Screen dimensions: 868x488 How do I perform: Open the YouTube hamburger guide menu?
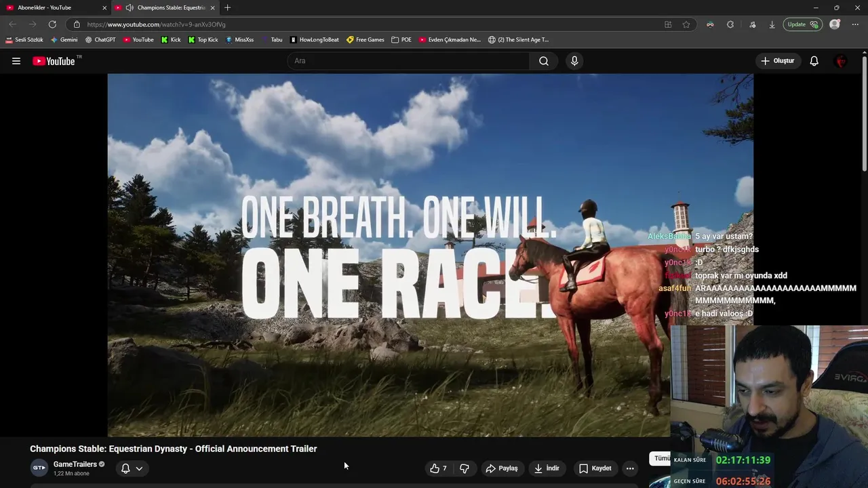(16, 61)
